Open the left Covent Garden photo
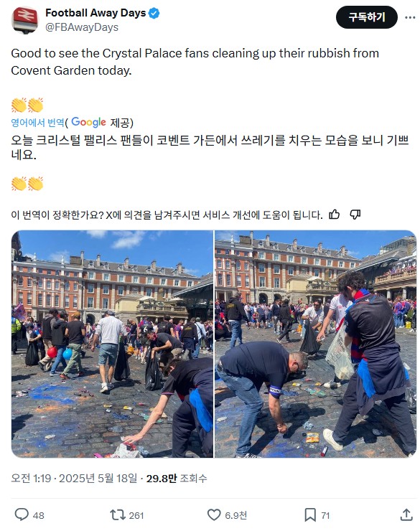420x531 pixels. click(112, 344)
